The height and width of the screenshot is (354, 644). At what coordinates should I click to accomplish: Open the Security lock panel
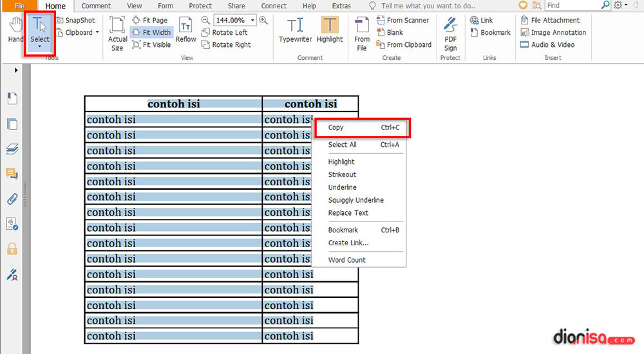click(x=12, y=249)
